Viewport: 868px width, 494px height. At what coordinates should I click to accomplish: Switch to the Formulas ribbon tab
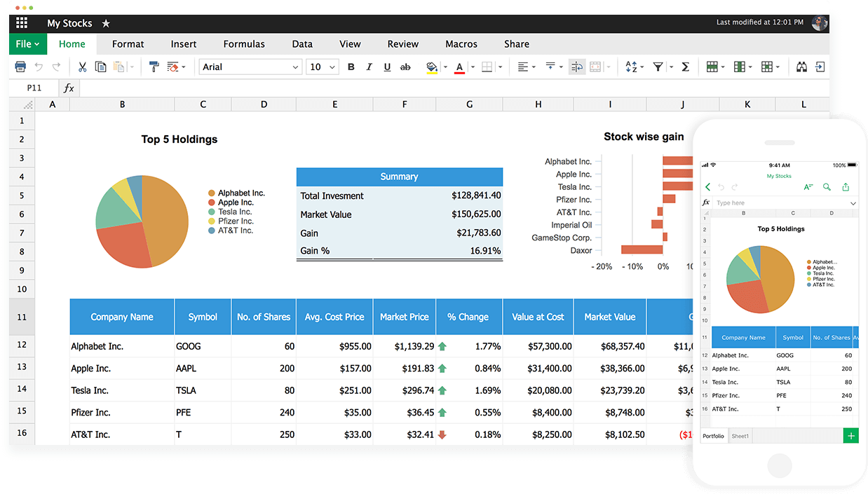pyautogui.click(x=244, y=43)
